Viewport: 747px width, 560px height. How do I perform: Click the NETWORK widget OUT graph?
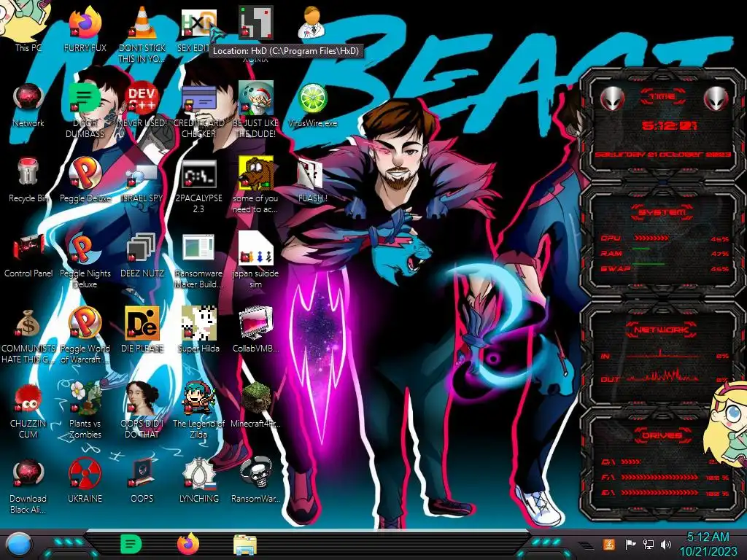(x=663, y=376)
